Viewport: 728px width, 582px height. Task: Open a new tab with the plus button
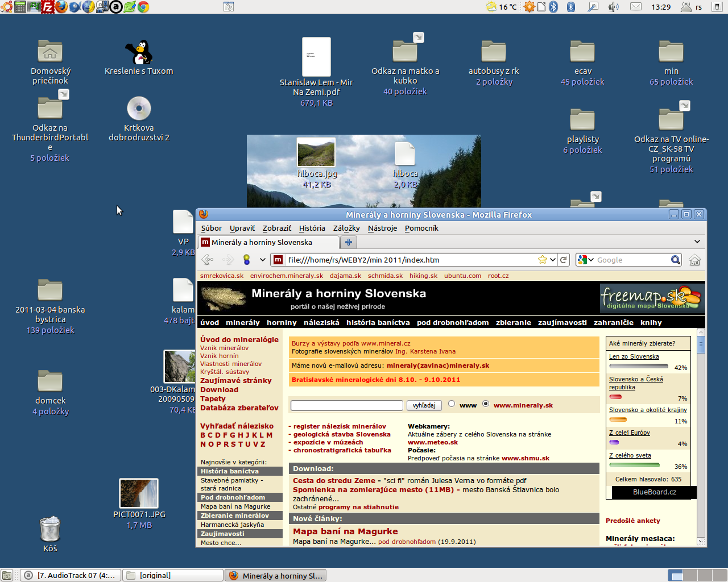(x=349, y=242)
